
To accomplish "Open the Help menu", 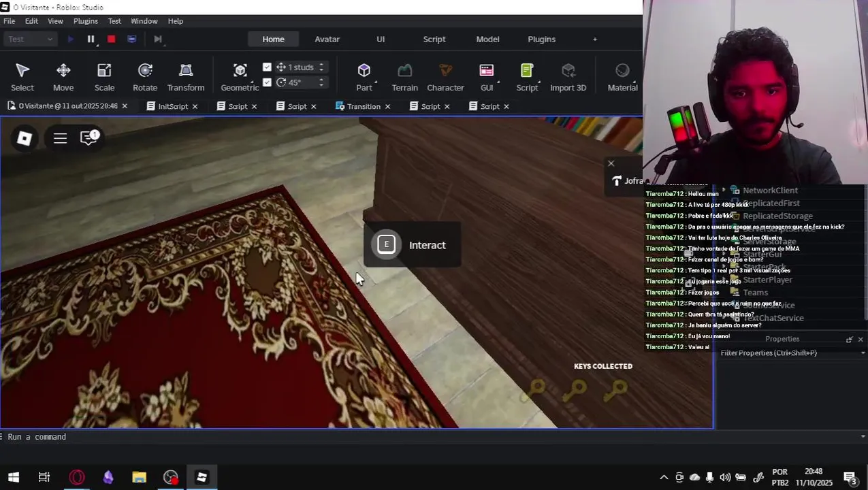I will pos(176,21).
